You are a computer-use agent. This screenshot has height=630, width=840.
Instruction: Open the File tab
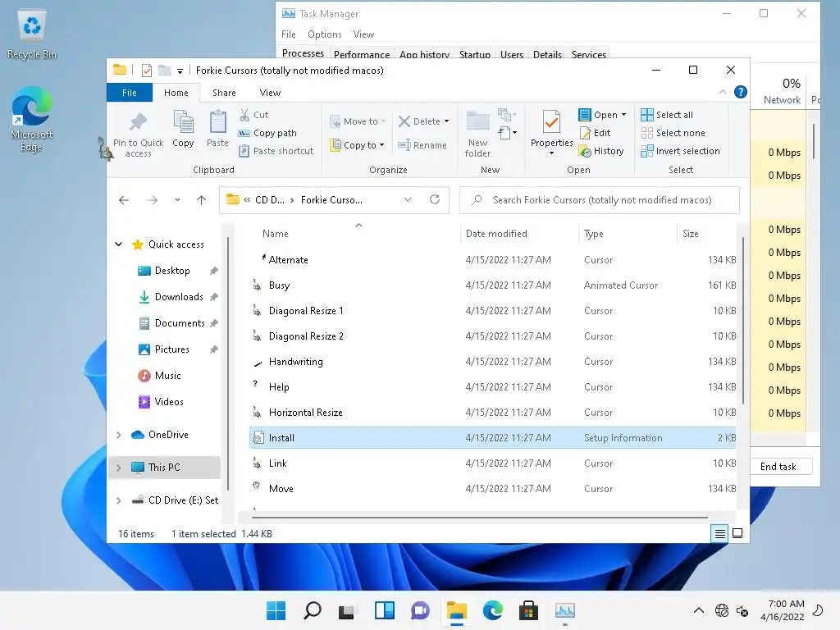click(x=129, y=93)
